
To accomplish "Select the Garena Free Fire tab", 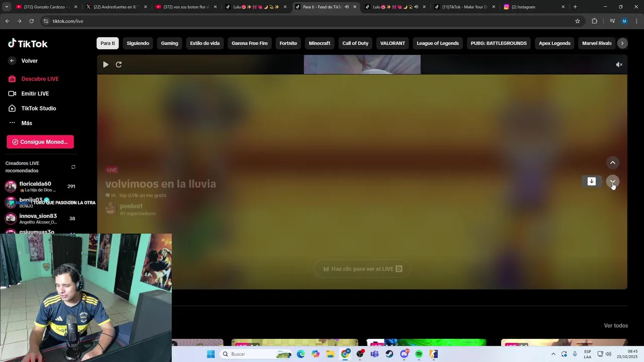I will tap(250, 43).
